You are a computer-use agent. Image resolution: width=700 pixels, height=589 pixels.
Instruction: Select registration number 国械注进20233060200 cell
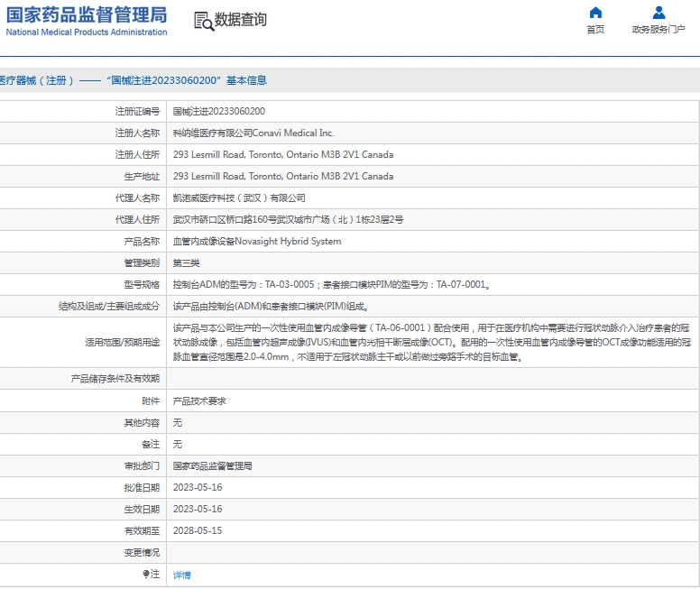(x=218, y=111)
